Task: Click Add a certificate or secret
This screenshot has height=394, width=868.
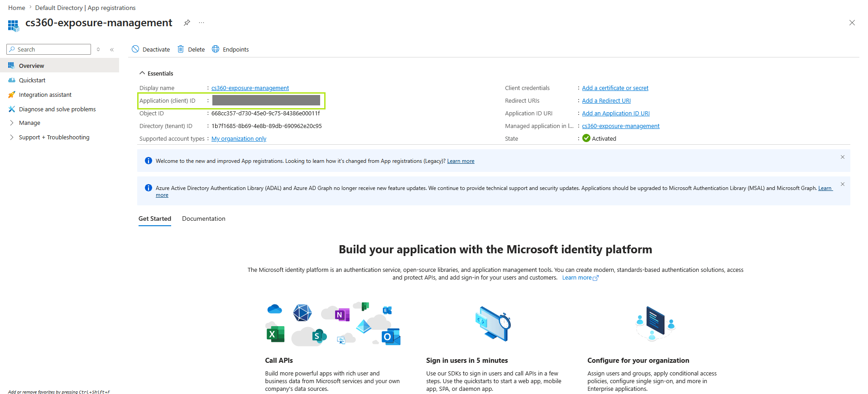Action: click(615, 88)
